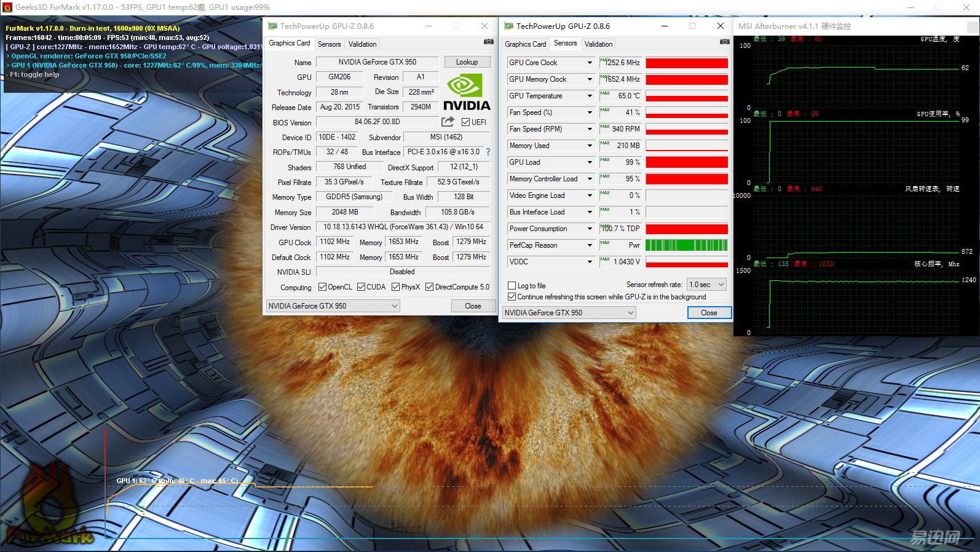Image resolution: width=980 pixels, height=552 pixels.
Task: Open the GPU Load sensor dropdown
Action: (590, 162)
